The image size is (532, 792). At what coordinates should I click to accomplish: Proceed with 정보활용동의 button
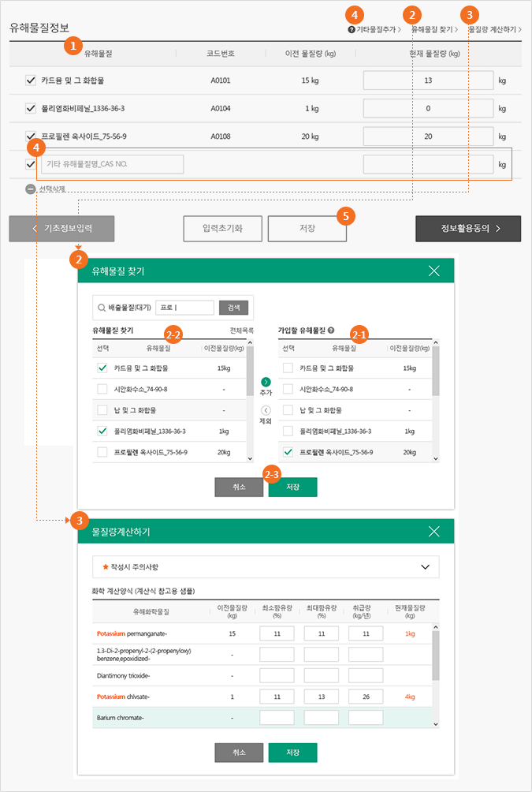click(468, 228)
